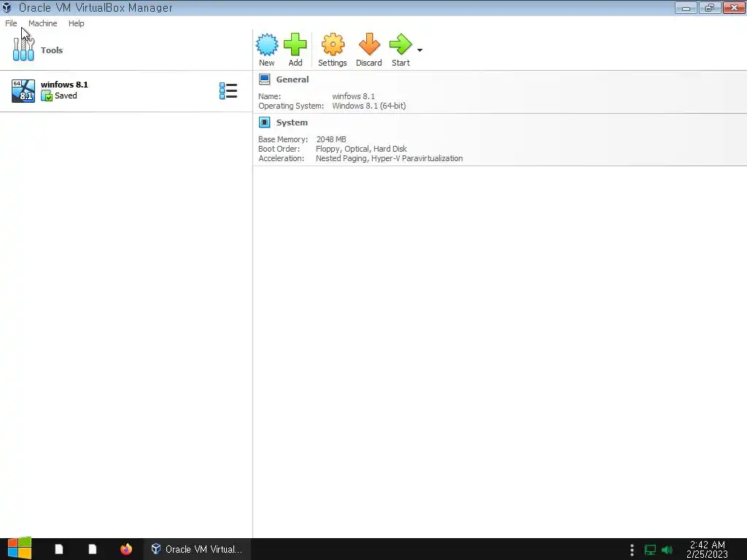747x560 pixels.
Task: Click the New virtual machine icon
Action: click(x=267, y=44)
